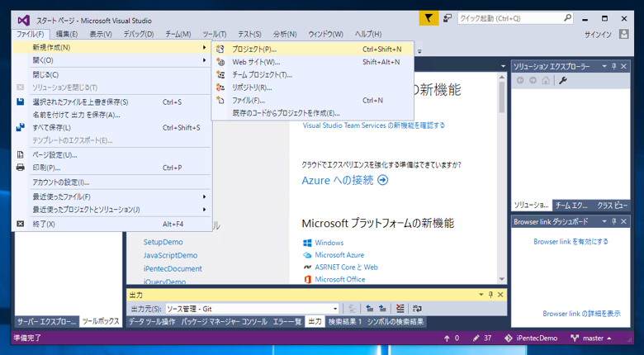Viewport: 644px width, 355px height.
Task: Open toolbar overflow options arrow
Action: point(419,52)
